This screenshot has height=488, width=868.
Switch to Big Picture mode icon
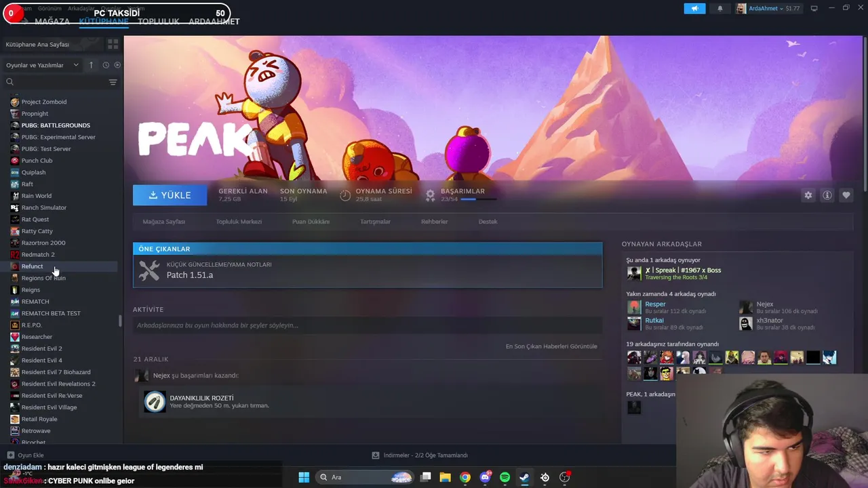coord(814,8)
